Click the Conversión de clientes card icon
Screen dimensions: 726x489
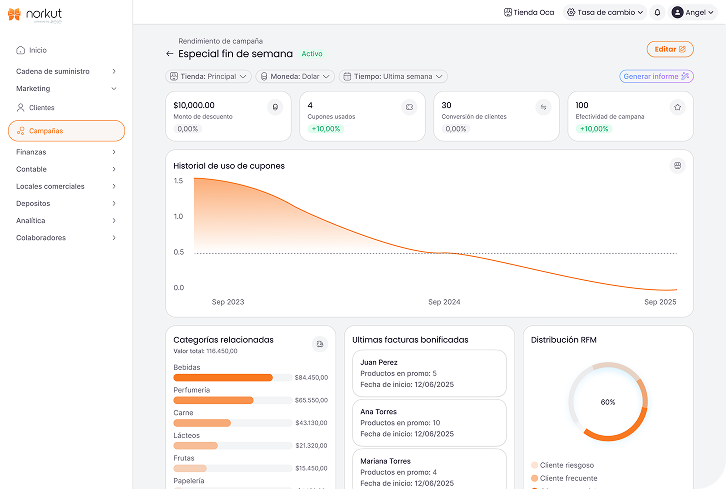click(x=543, y=106)
